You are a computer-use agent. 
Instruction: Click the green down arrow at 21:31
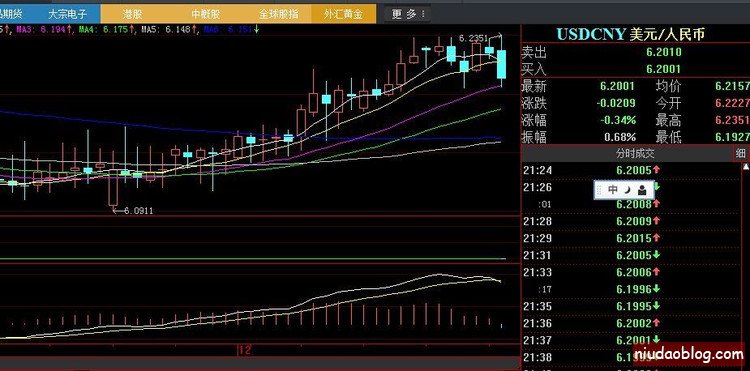coord(656,255)
